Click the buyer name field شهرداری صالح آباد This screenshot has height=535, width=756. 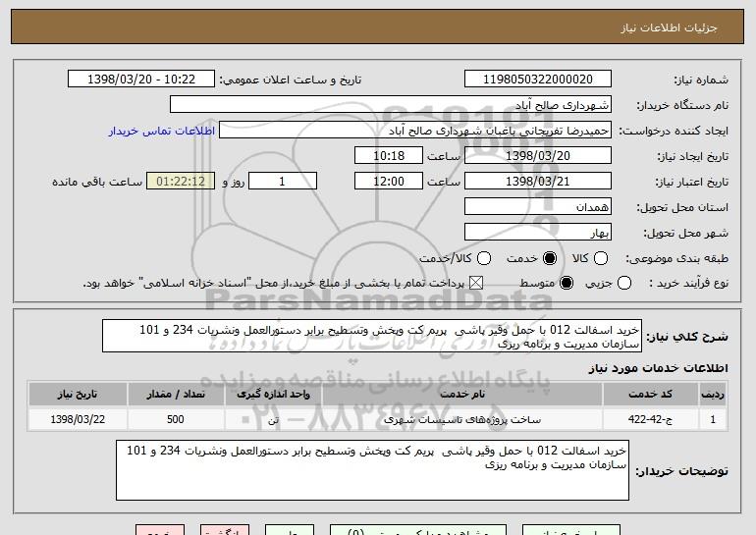391,105
